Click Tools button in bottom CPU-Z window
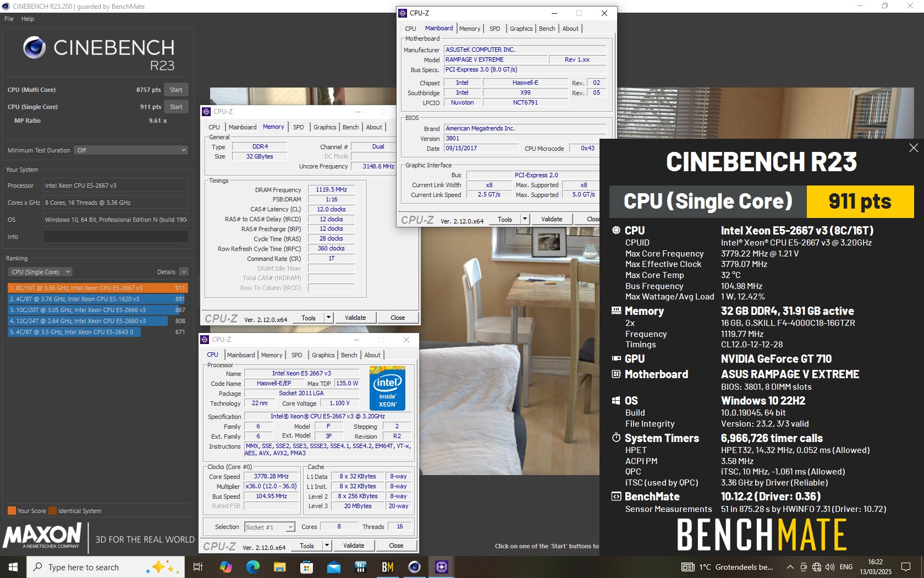 click(307, 546)
